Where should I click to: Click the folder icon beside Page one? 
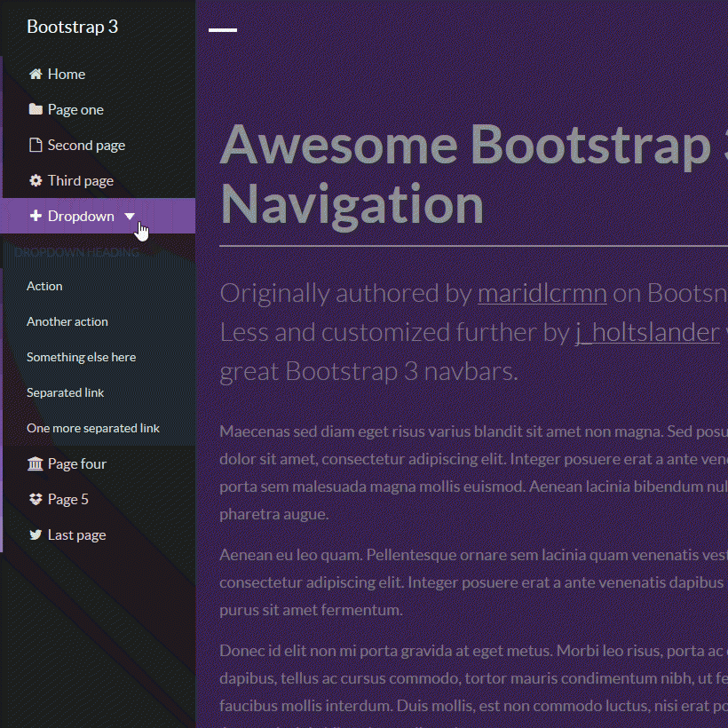pos(36,110)
